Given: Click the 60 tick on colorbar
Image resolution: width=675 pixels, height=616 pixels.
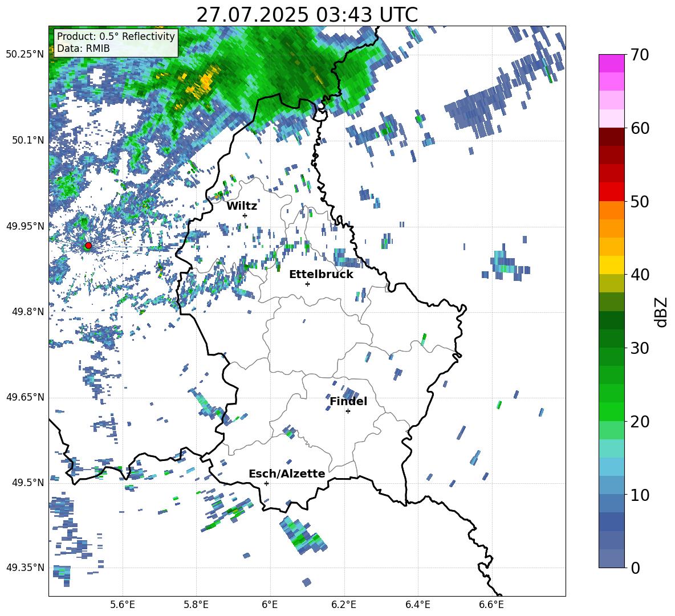Looking at the screenshot, I should tap(640, 128).
